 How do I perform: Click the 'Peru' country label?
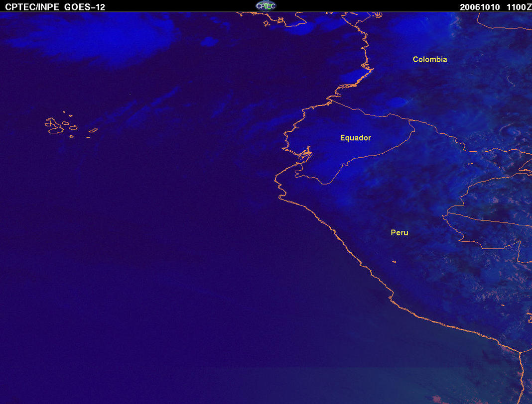click(x=399, y=232)
